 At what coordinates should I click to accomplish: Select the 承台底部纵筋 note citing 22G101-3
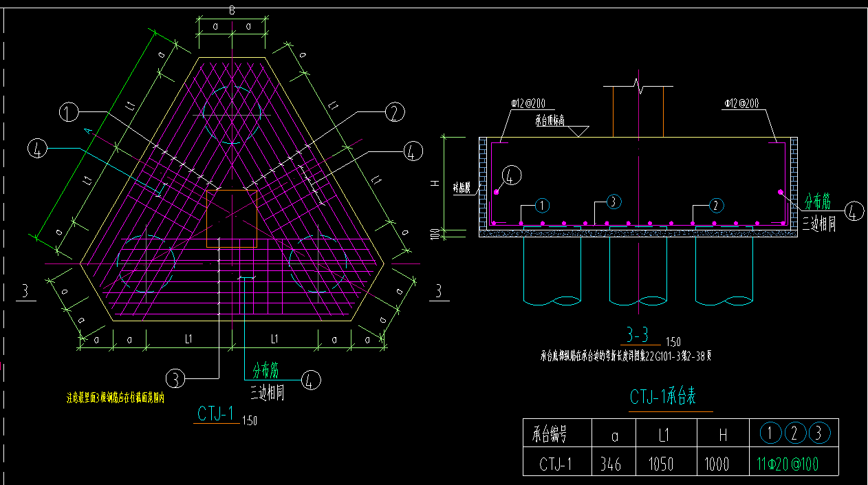626,356
